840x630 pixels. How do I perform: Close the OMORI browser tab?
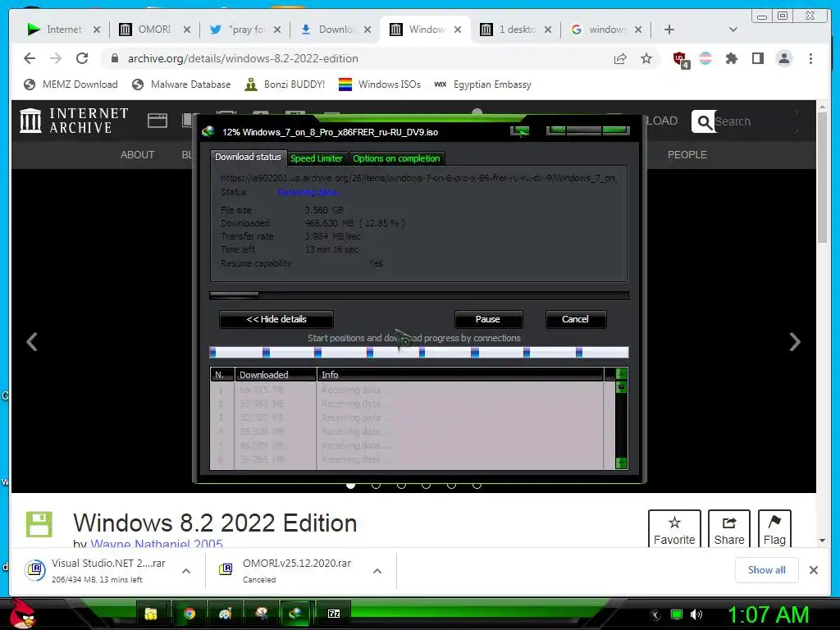pos(186,30)
